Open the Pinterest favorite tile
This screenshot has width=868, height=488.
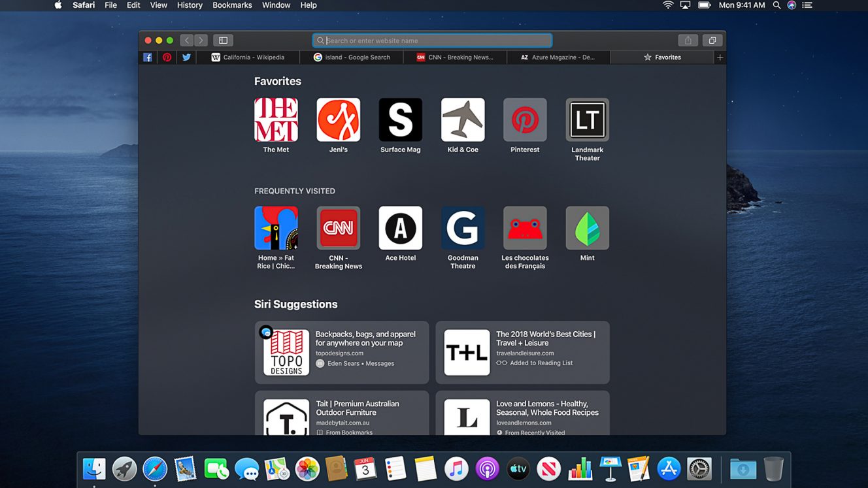point(525,120)
